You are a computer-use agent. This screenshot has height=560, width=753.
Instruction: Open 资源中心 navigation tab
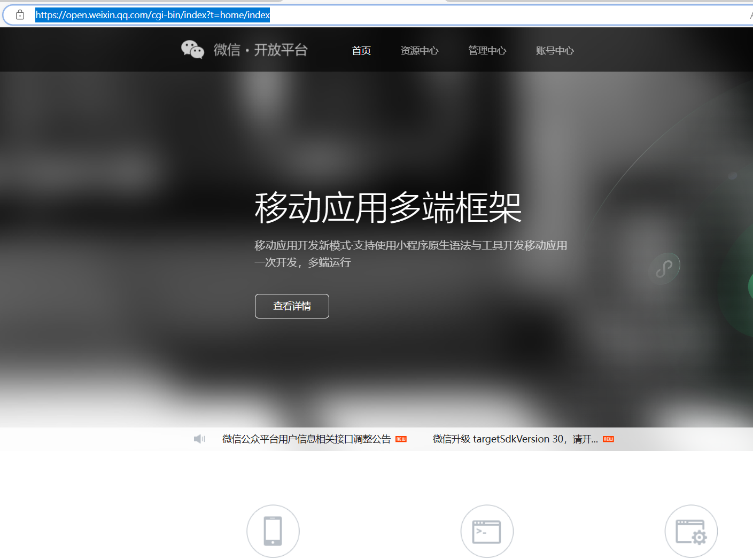(420, 51)
